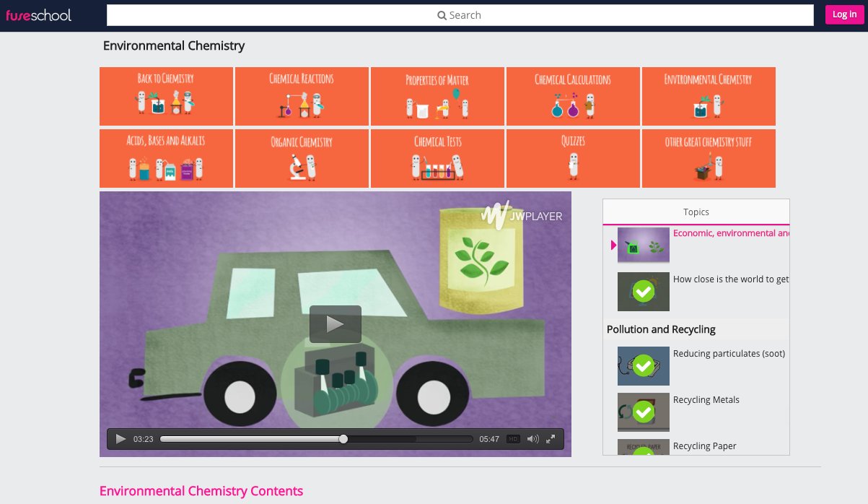The height and width of the screenshot is (504, 868).
Task: Enter fullscreen with the expand arrows icon
Action: click(x=550, y=438)
